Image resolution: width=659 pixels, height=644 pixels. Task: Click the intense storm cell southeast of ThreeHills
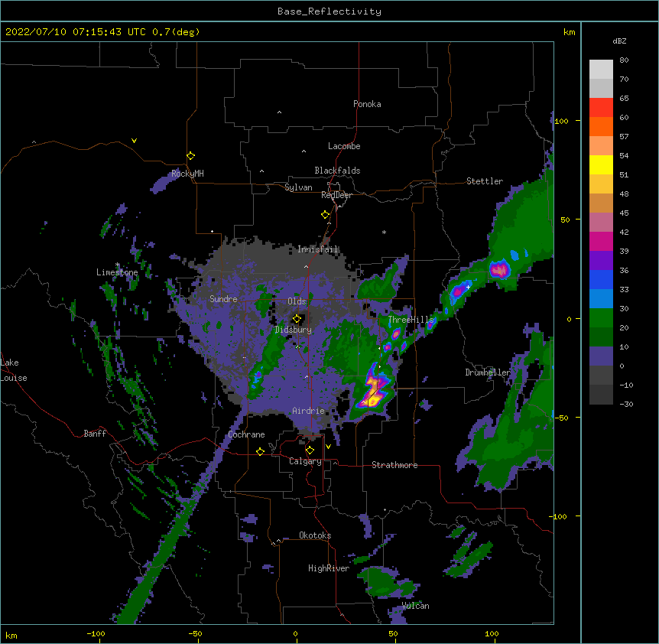(x=373, y=390)
